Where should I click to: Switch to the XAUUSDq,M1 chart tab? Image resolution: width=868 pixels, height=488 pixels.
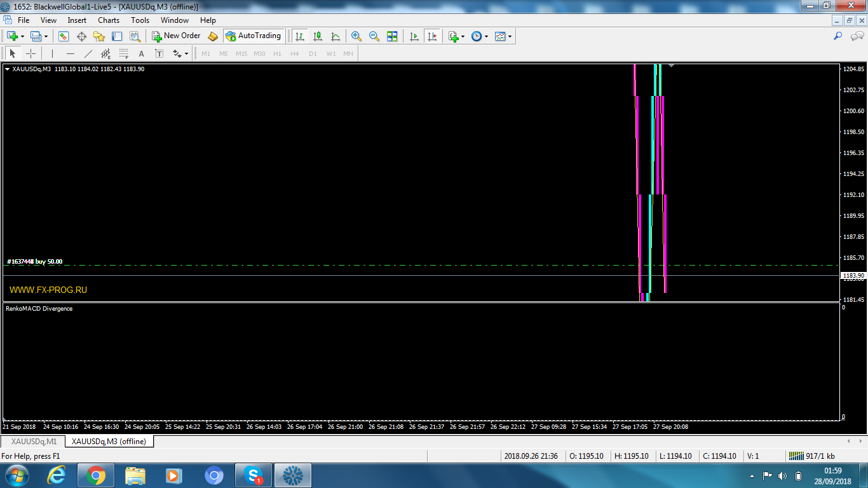pyautogui.click(x=34, y=441)
